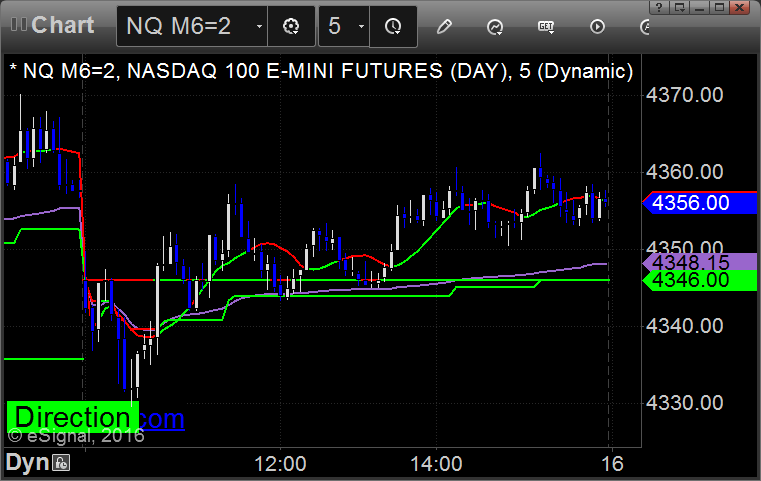Image resolution: width=761 pixels, height=481 pixels.
Task: Click the lock icon next to Dyn
Action: point(62,463)
